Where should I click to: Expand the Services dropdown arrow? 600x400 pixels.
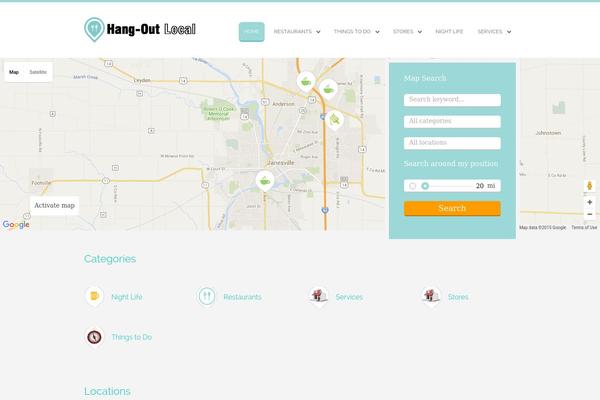[509, 32]
